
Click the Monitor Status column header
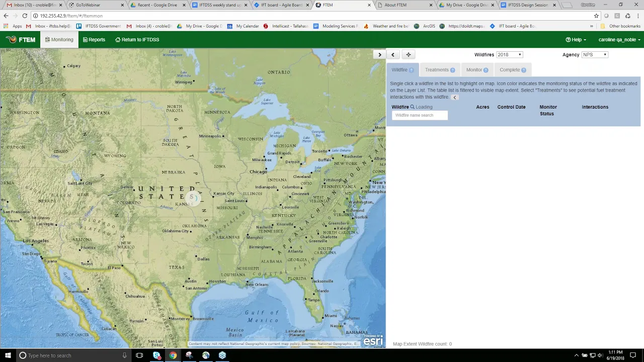(x=548, y=110)
